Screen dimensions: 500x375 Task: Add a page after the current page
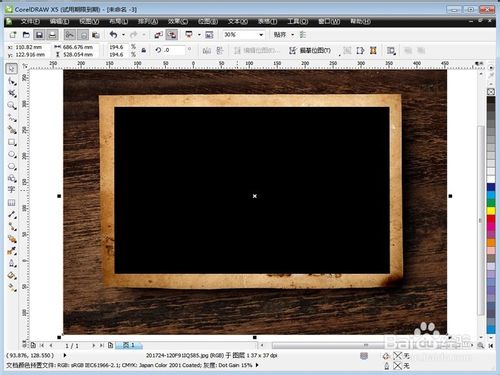[110, 345]
